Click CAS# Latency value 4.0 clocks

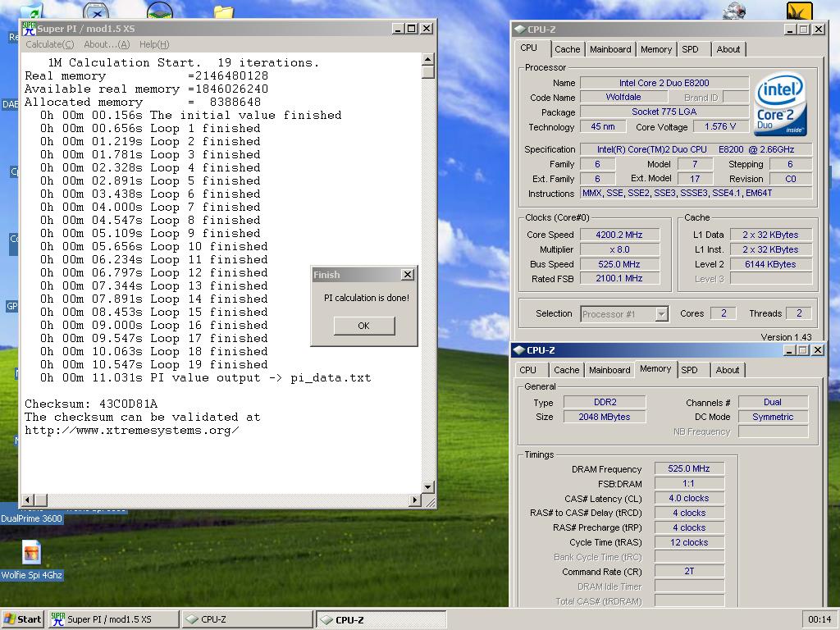(689, 498)
